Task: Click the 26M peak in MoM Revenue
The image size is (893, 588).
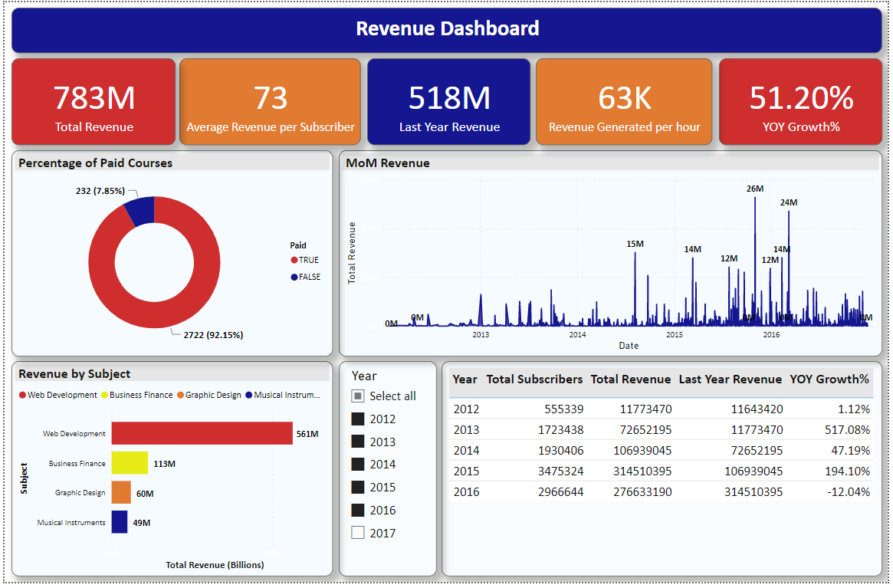Action: pos(755,198)
